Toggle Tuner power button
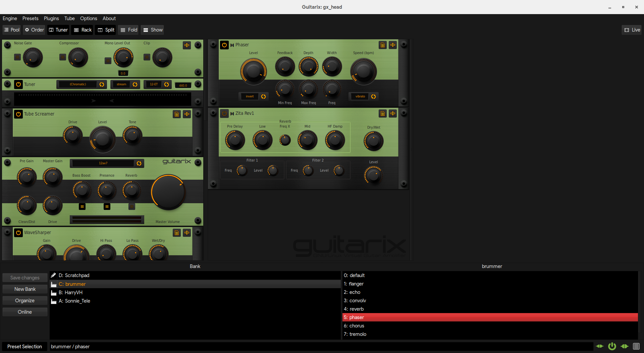The image size is (644, 353). pos(18,84)
